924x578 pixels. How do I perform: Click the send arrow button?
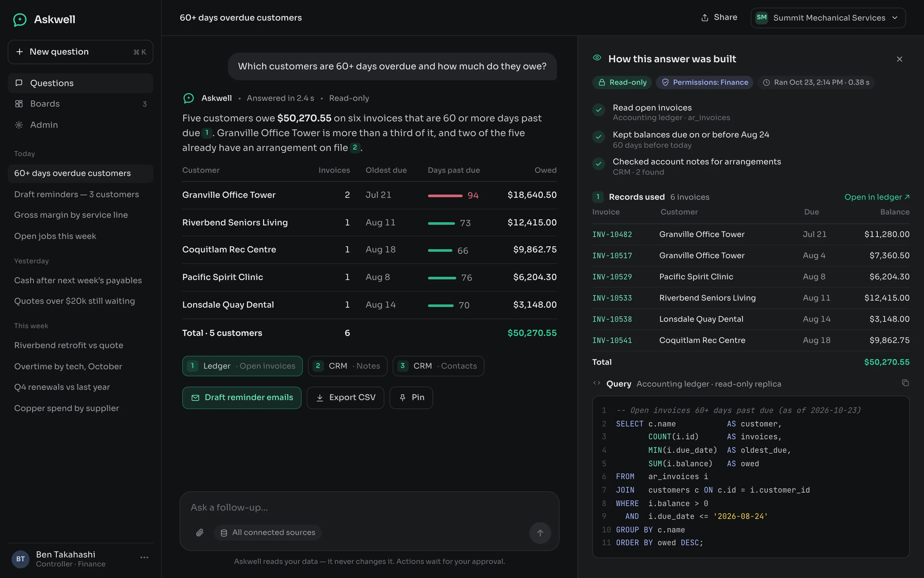point(540,533)
